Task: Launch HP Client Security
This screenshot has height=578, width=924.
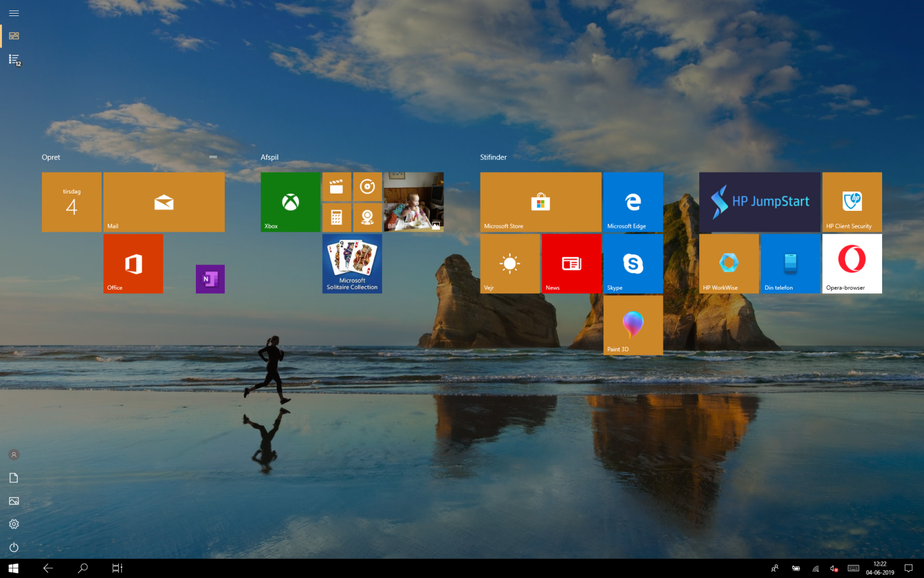Action: click(x=852, y=201)
